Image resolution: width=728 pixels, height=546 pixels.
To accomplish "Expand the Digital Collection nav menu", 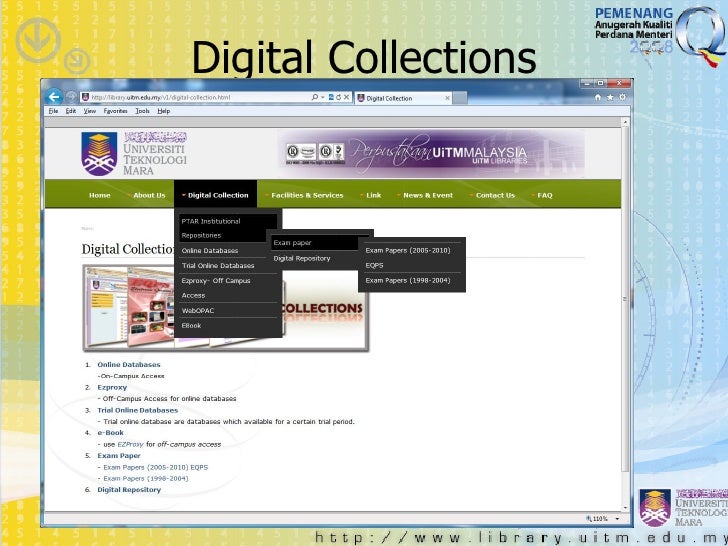I will [215, 195].
